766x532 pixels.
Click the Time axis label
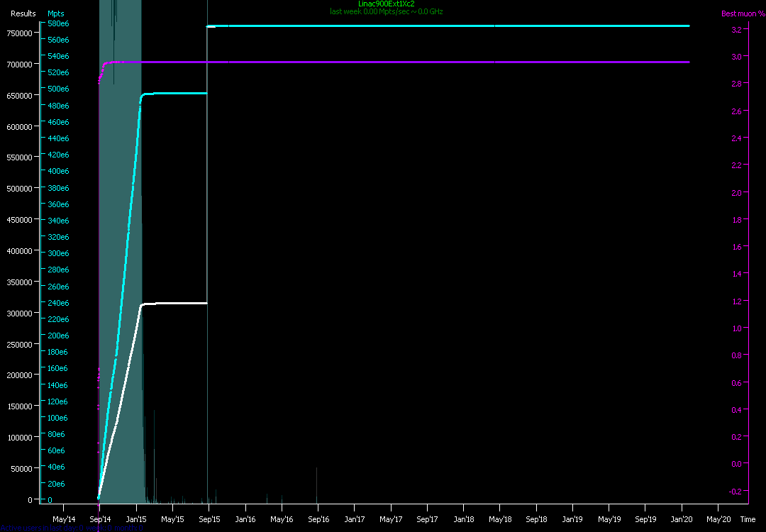[748, 519]
